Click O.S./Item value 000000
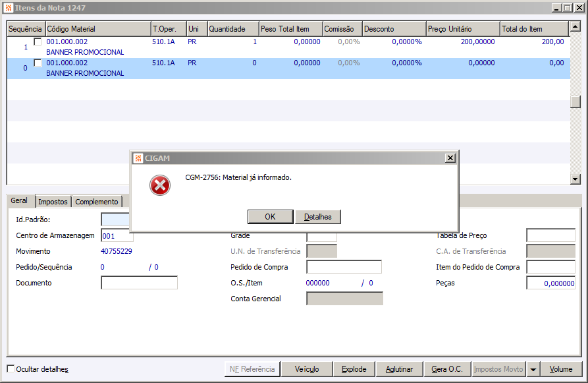 (317, 283)
